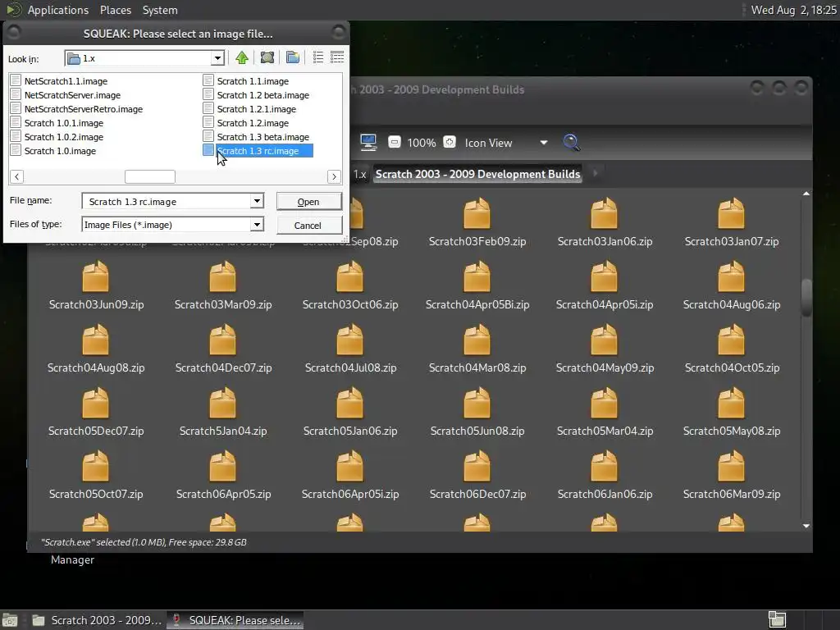This screenshot has width=840, height=630.
Task: Switch to SQUEAK taskbar window entry
Action: tap(235, 620)
